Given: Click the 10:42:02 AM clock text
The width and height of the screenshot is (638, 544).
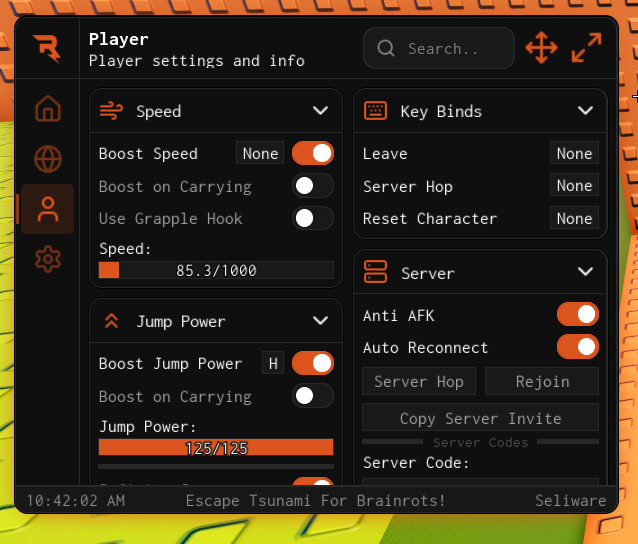Looking at the screenshot, I should 76,500.
